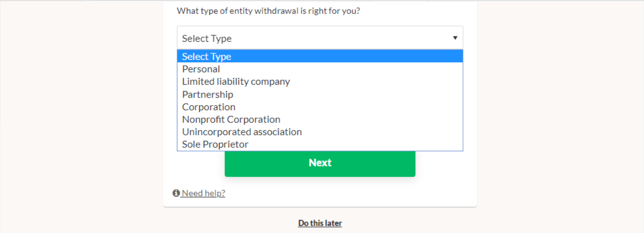
Task: Click the dropdown arrow of entity type selector
Action: tap(455, 38)
